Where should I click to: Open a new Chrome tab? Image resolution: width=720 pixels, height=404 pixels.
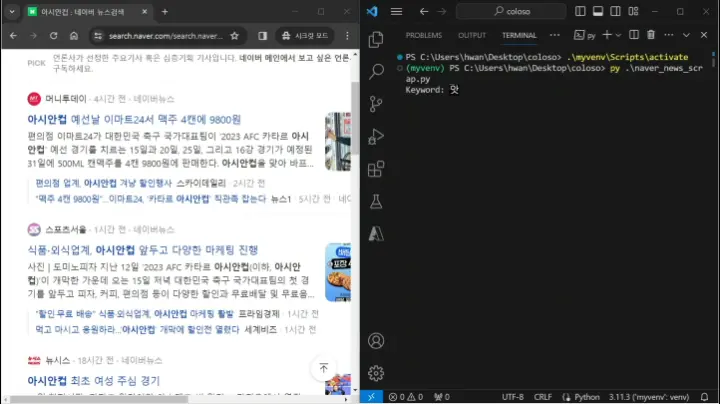165,12
